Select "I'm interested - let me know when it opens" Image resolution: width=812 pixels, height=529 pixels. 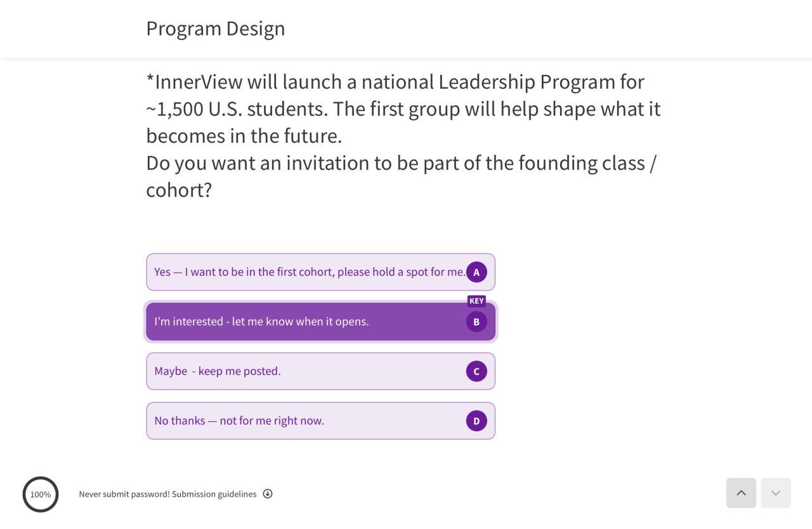pyautogui.click(x=261, y=322)
